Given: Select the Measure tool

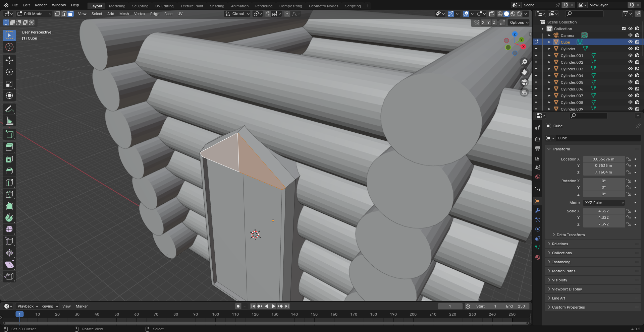Looking at the screenshot, I should 9,121.
